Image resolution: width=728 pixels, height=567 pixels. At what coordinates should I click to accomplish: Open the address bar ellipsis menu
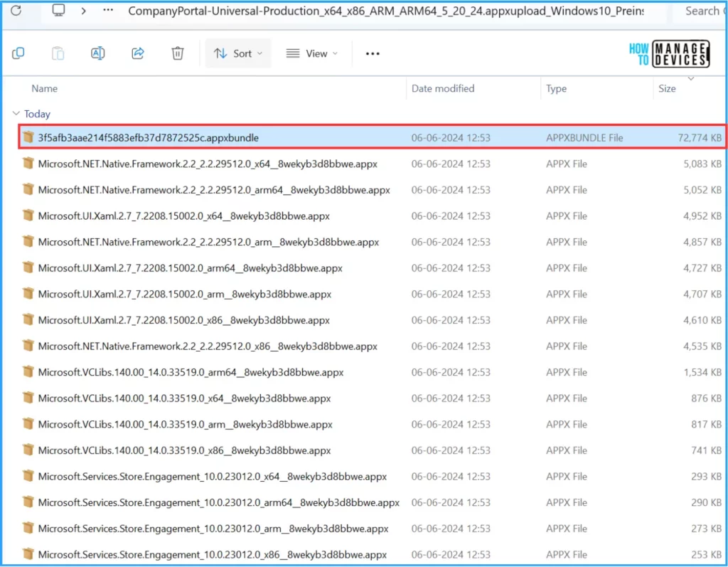(x=108, y=10)
